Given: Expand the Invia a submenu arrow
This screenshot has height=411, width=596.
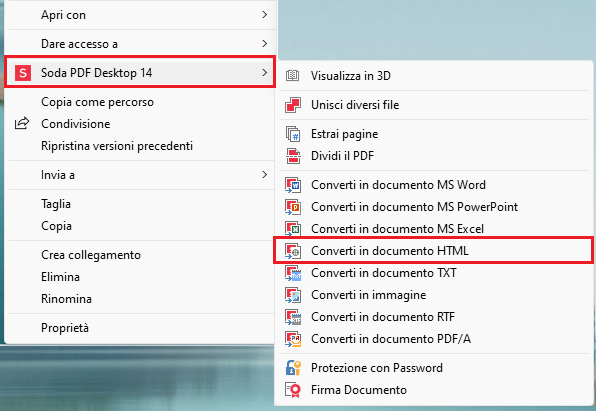Looking at the screenshot, I should click(x=265, y=175).
